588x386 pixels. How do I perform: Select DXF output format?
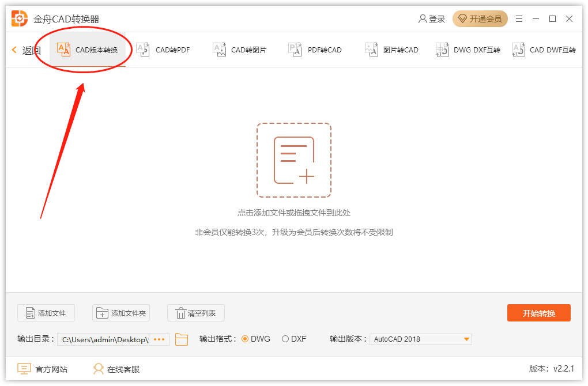point(285,339)
